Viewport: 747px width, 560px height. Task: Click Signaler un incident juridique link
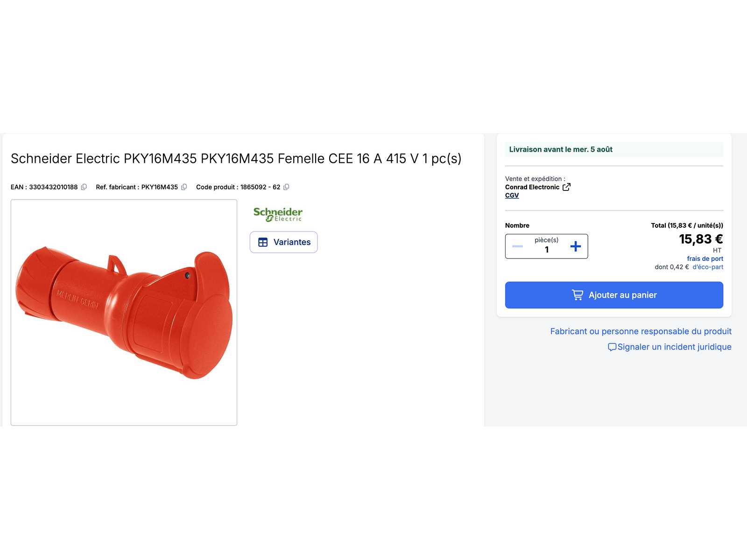point(674,347)
